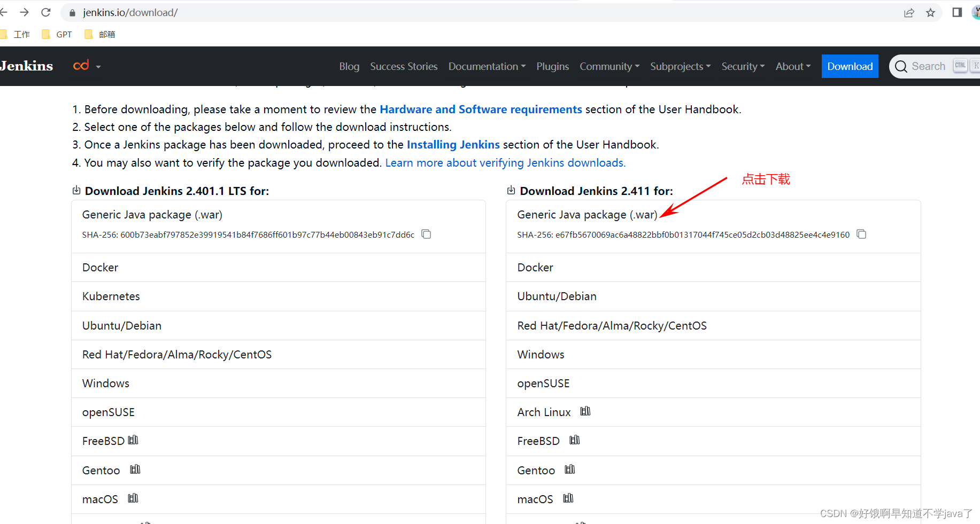Image resolution: width=980 pixels, height=524 pixels.
Task: Click the search magnifier icon
Action: click(901, 66)
